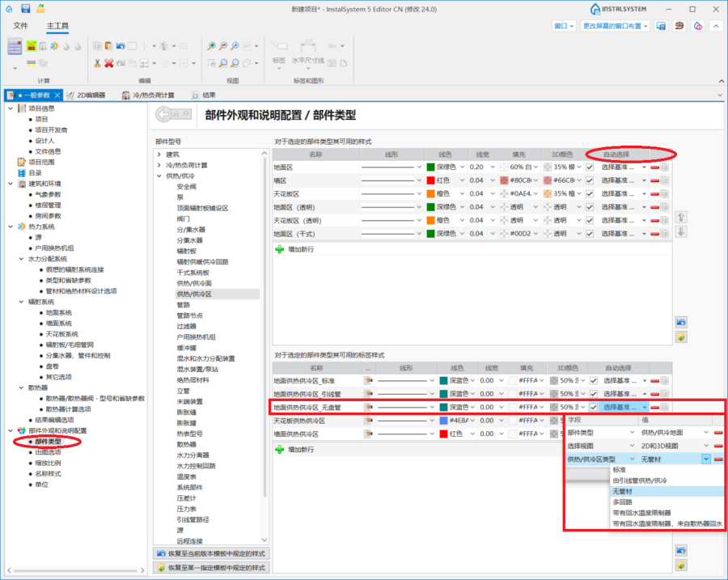The width and height of the screenshot is (728, 580).
Task: Open font settings for 地面供热供冷区_标准 label
Action: pyautogui.click(x=368, y=381)
